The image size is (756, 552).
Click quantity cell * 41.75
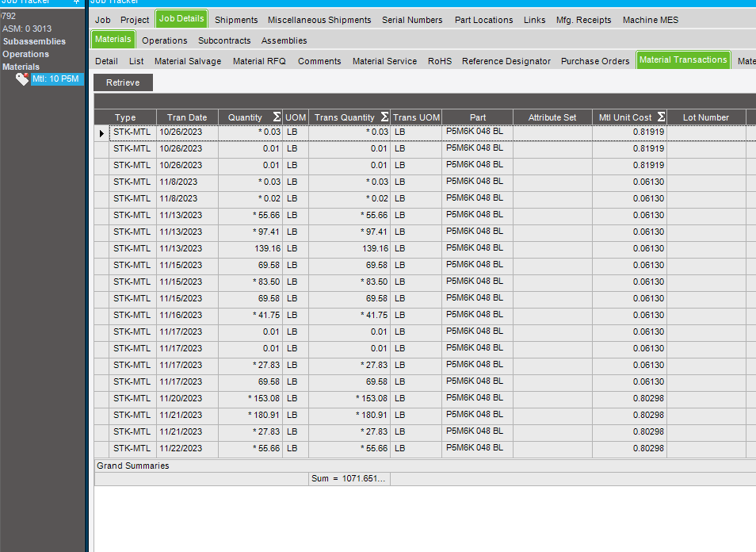coord(250,315)
